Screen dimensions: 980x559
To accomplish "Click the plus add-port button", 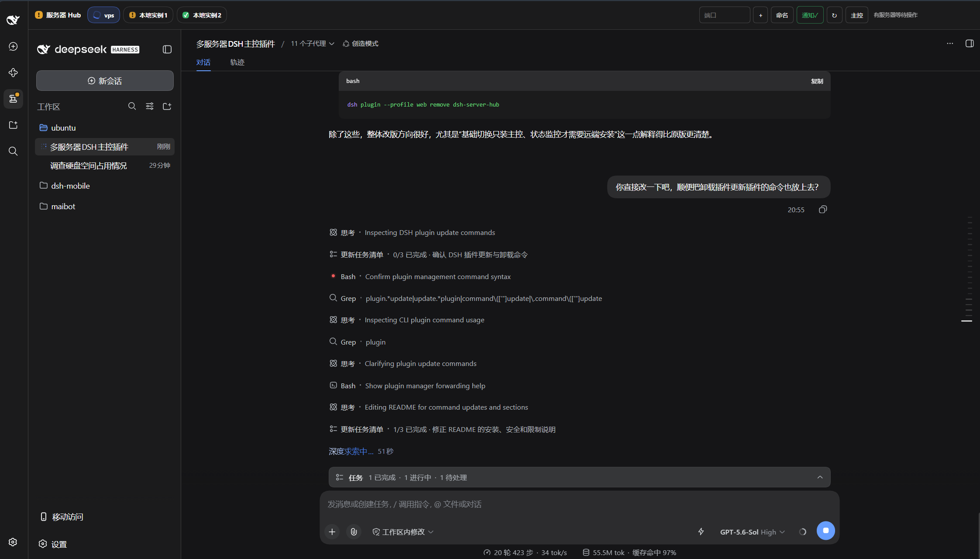I will pos(760,15).
